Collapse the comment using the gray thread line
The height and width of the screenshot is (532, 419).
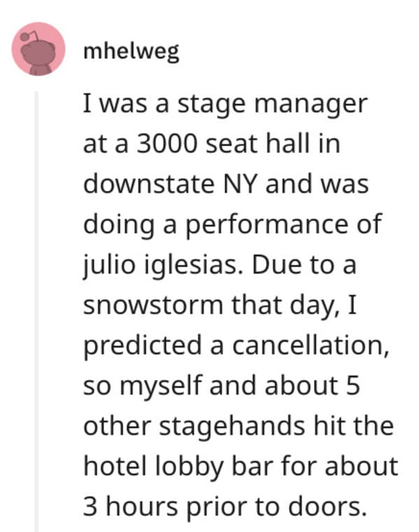coord(36,312)
